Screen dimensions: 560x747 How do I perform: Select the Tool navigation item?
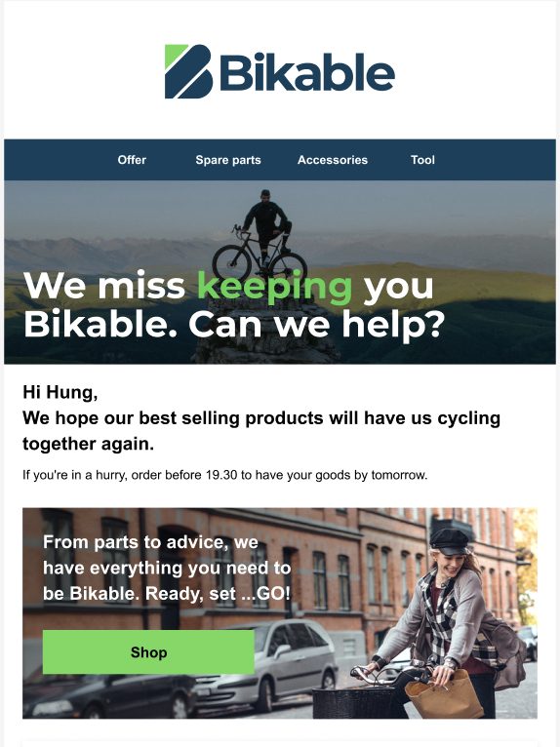422,160
